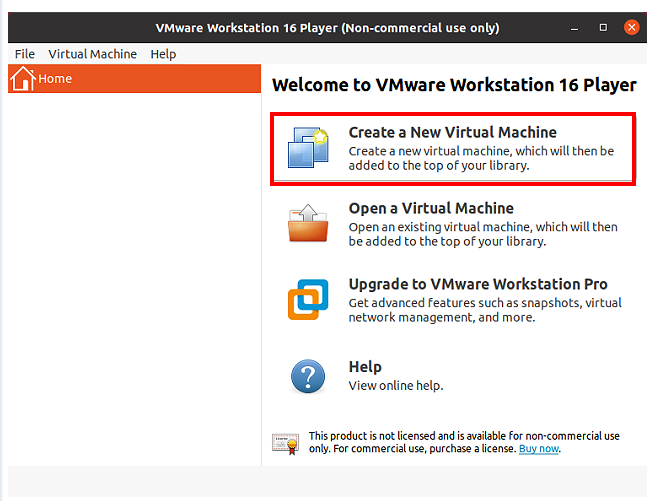Click the VMware Workstation 16 Player title bar
This screenshot has width=654, height=501.
[327, 28]
